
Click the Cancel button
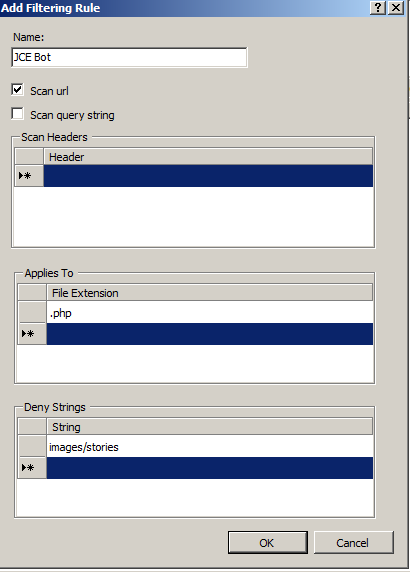click(x=353, y=543)
